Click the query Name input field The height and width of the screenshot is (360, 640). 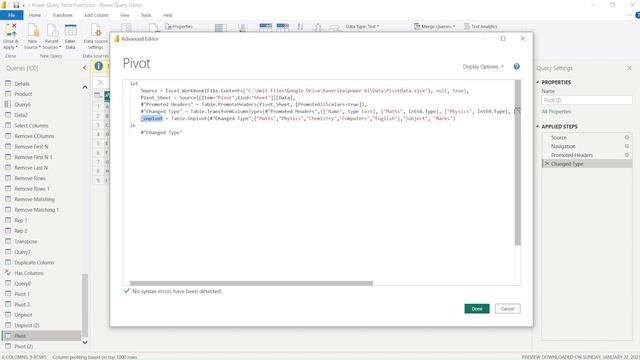(587, 100)
